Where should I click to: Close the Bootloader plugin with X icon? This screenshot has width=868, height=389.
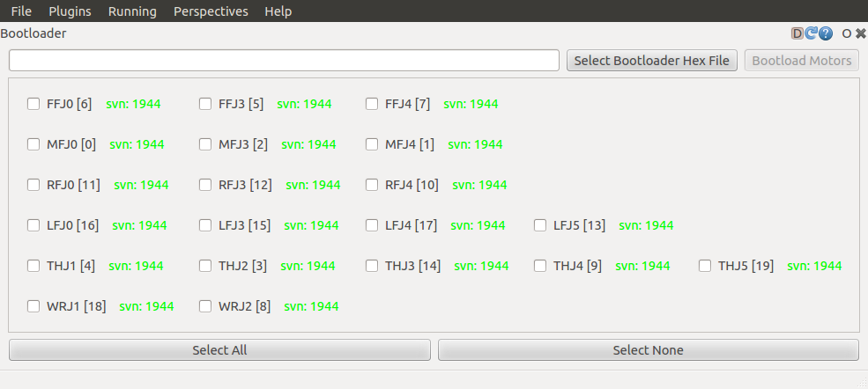[861, 33]
